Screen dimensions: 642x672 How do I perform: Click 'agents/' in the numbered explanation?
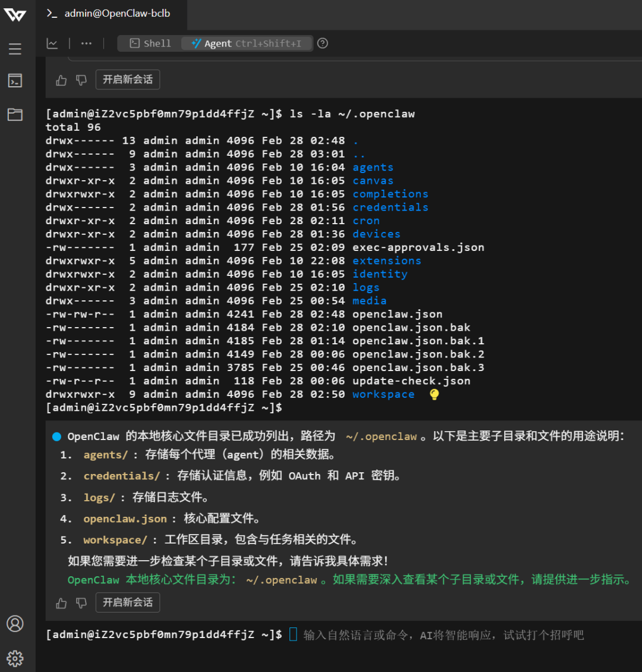click(x=105, y=455)
